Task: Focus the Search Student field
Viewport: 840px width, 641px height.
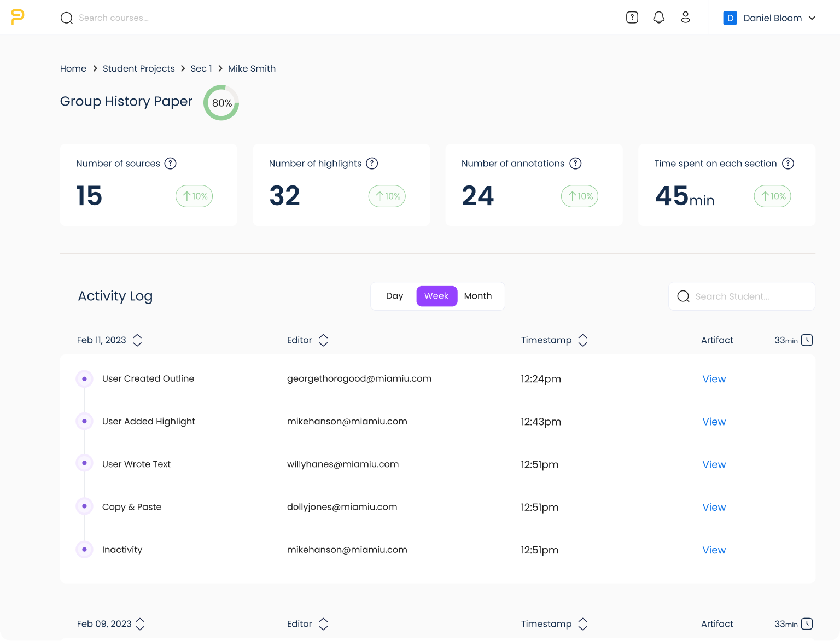Action: pos(742,296)
